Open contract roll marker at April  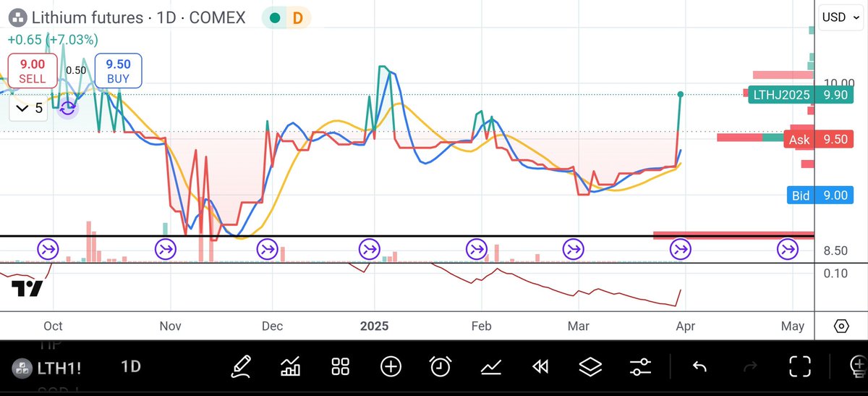coord(681,250)
